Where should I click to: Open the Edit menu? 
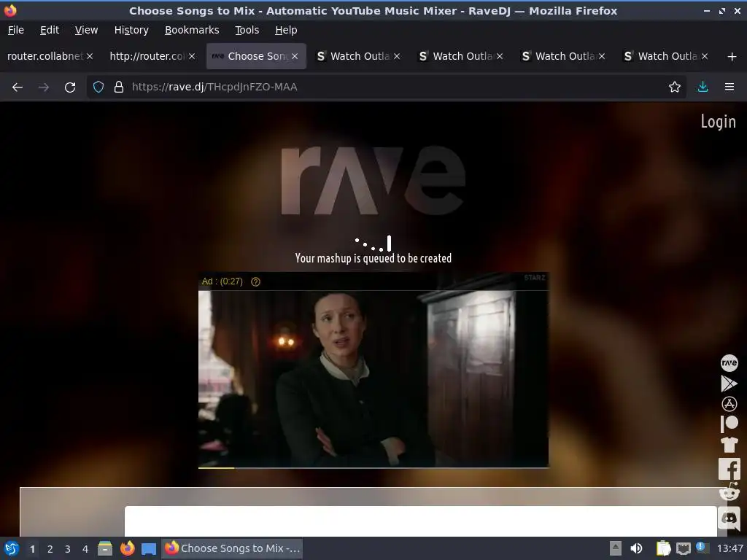click(50, 30)
